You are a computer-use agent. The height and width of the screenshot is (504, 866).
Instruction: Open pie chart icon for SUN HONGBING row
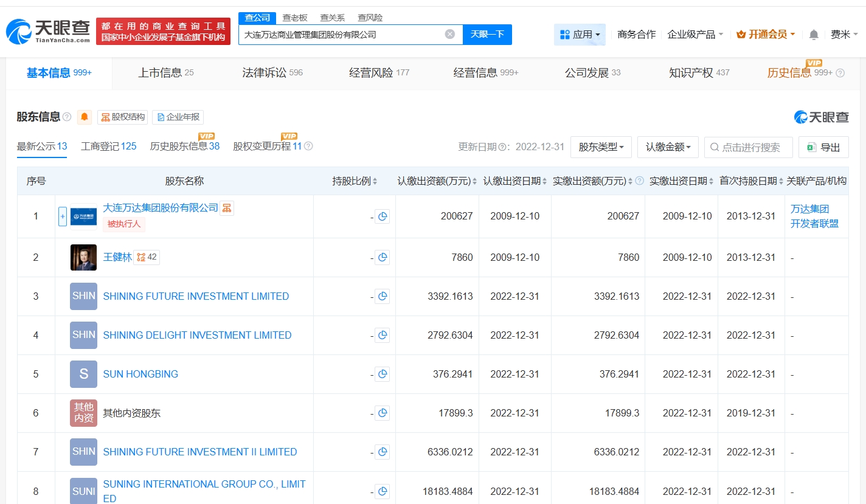pos(382,374)
